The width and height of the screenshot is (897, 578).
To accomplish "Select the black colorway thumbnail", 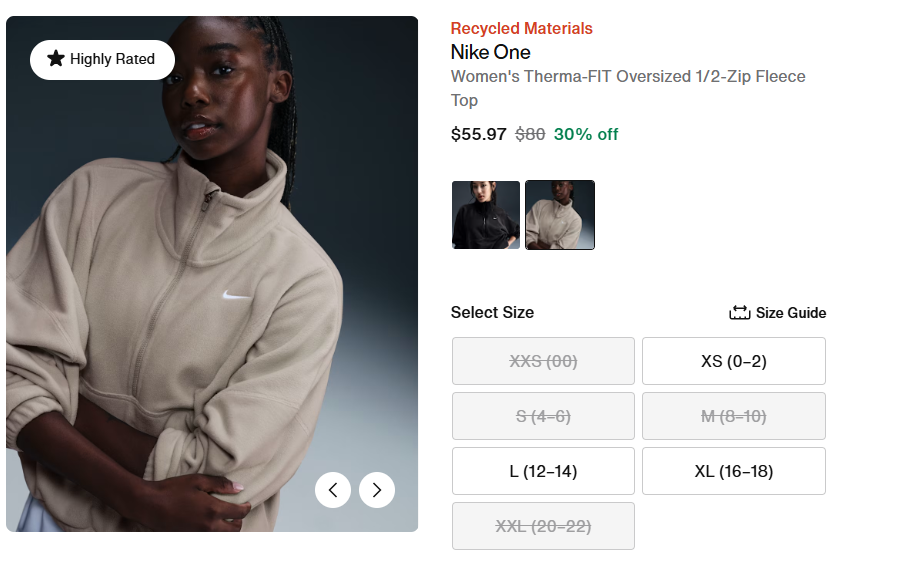I will point(486,215).
